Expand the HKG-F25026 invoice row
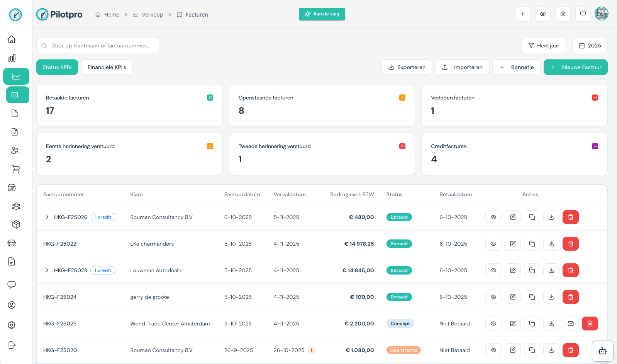 tap(47, 217)
